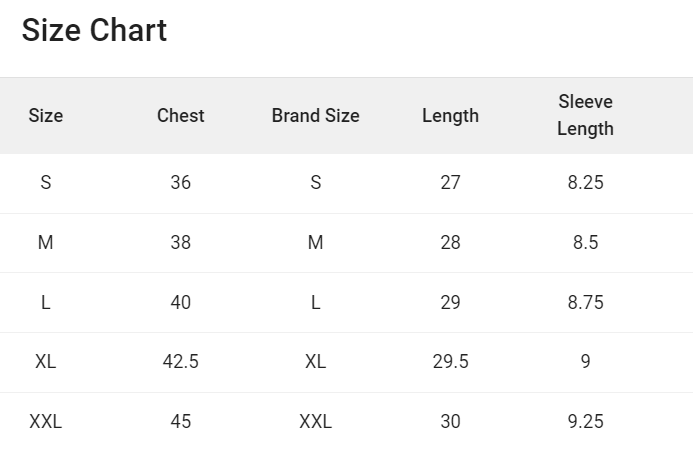Click the Sleeve Length column header
The width and height of the screenshot is (693, 466).
(x=585, y=116)
